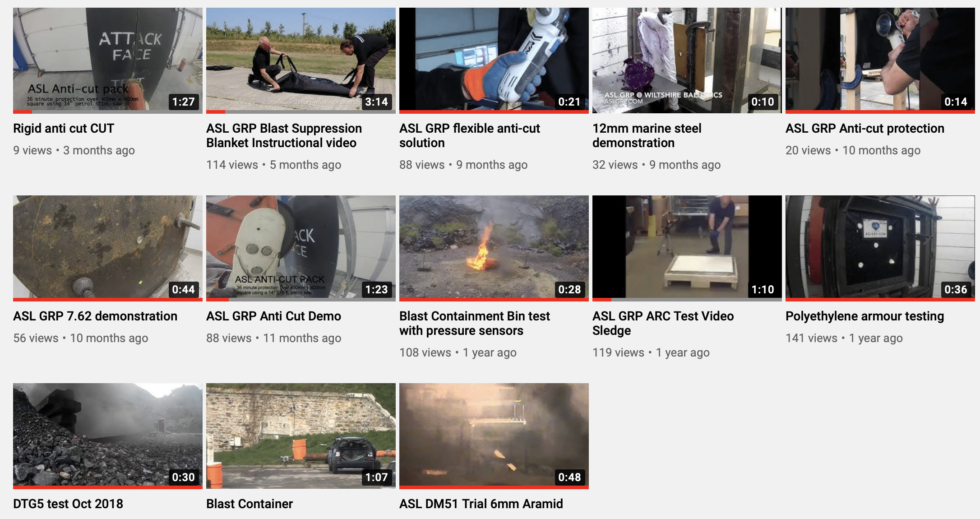Open the DTG5 test Oct 2018 thumbnail
Image resolution: width=980 pixels, height=519 pixels.
[x=108, y=436]
